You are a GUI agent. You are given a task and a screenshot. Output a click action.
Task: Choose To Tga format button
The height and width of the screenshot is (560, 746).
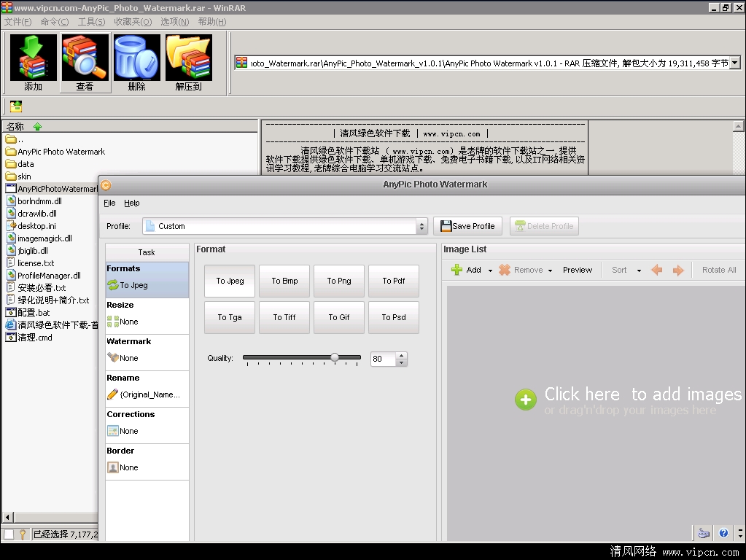point(230,317)
